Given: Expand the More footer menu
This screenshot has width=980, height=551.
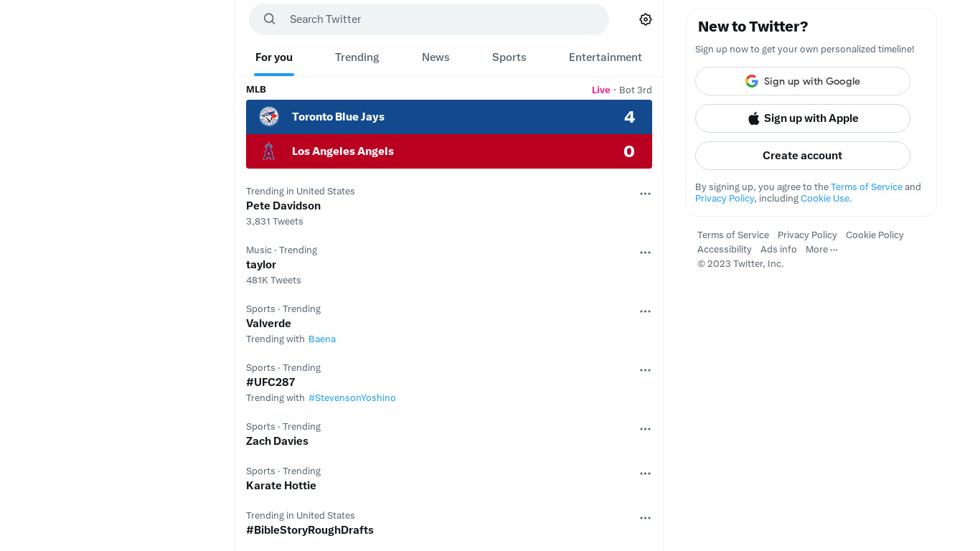Looking at the screenshot, I should click(821, 250).
